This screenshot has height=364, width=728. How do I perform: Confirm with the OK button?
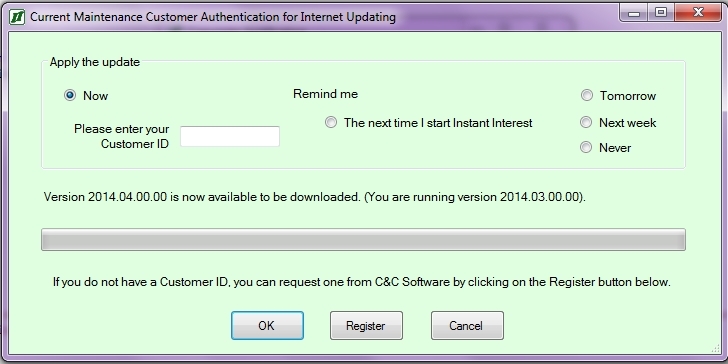point(267,325)
